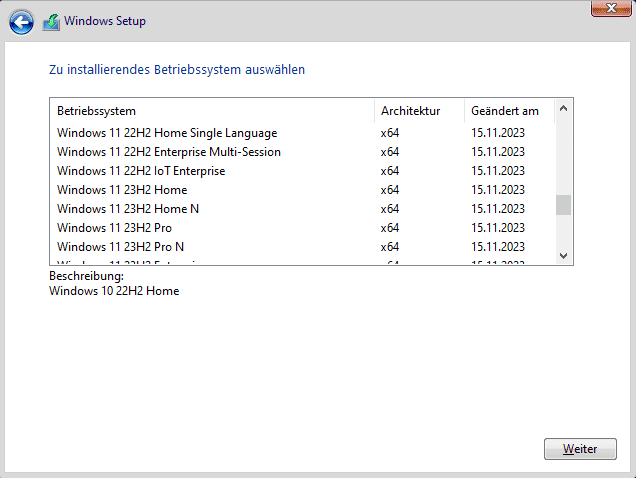Image resolution: width=636 pixels, height=478 pixels.
Task: Click the Windows Setup installer icon
Action: pyautogui.click(x=52, y=22)
